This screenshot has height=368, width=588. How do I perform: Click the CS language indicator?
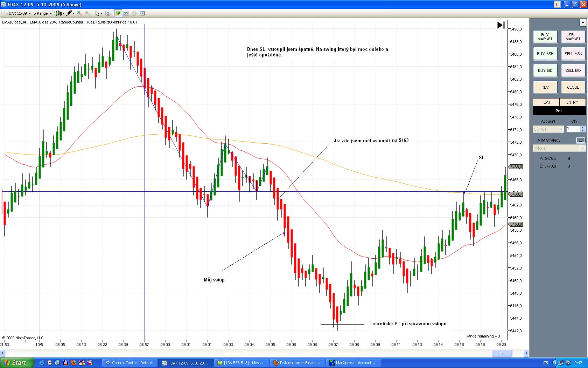click(546, 363)
